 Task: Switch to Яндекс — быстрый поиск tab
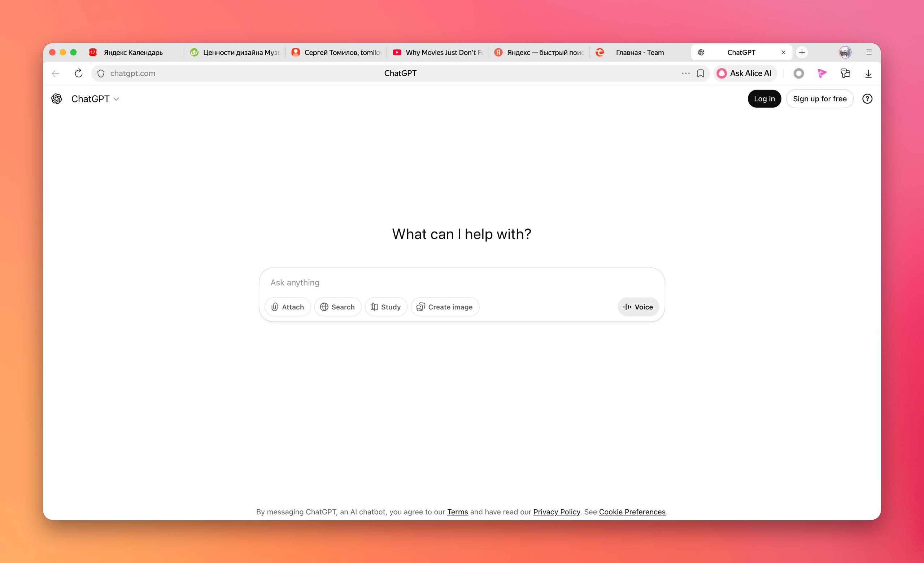point(539,52)
